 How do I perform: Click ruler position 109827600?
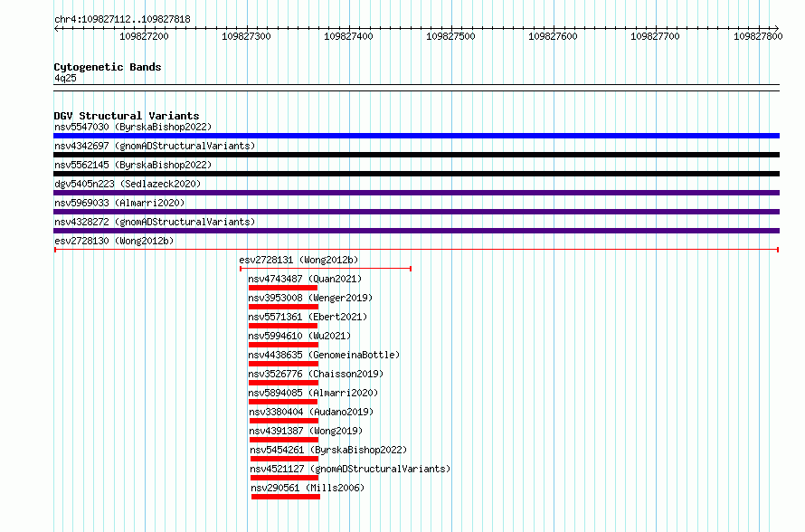[553, 36]
